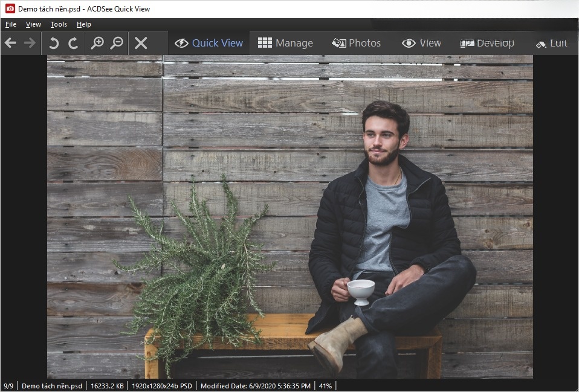Switch to Photos mode
Screen dimensions: 579x392
[x=357, y=43]
